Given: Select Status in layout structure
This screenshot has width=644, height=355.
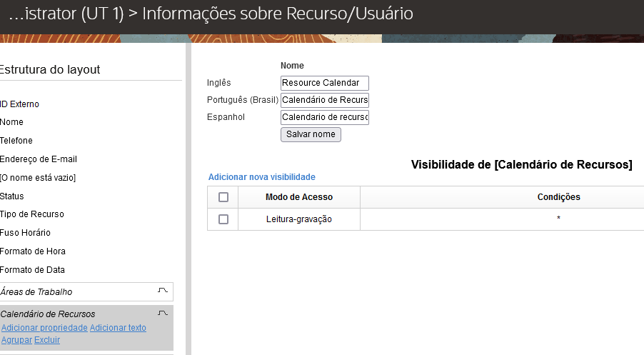Looking at the screenshot, I should (12, 196).
